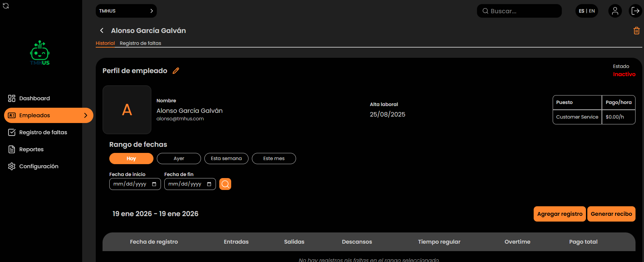Open Reportes in the sidebar menu

pos(31,149)
